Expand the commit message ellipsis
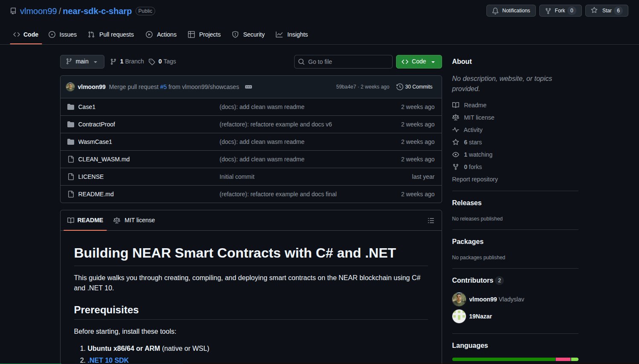Viewport: 639px width, 364px height. pyautogui.click(x=249, y=87)
